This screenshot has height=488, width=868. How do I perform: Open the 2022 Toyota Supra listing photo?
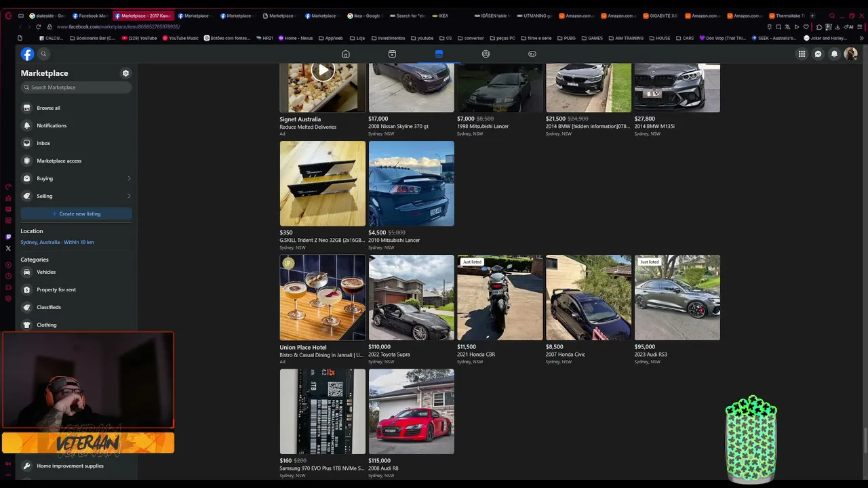(x=412, y=298)
